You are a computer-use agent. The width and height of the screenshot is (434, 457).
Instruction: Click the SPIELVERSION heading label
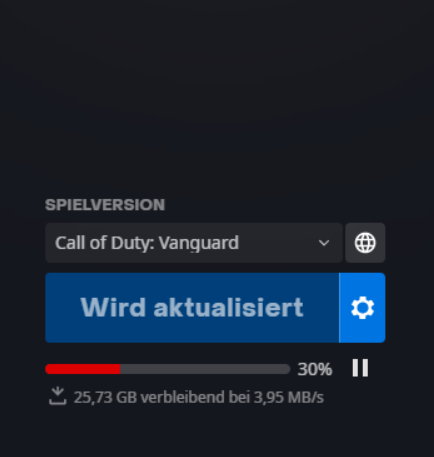click(105, 205)
